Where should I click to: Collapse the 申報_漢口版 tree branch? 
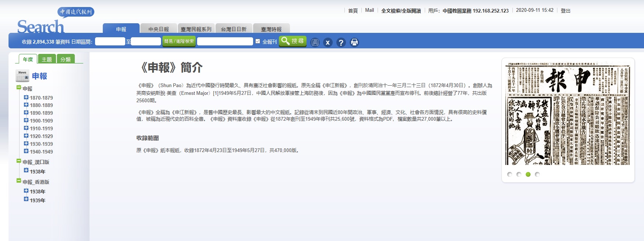(19, 161)
